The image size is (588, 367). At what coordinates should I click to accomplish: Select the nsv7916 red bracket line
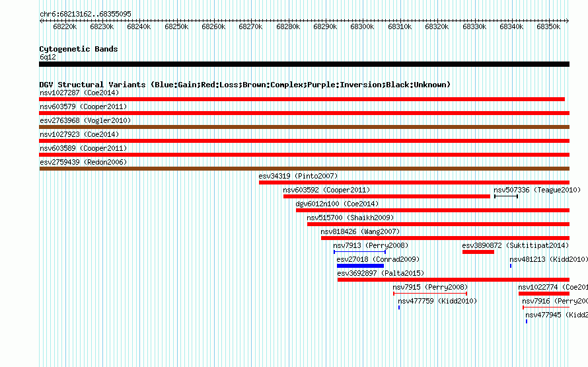546,307
